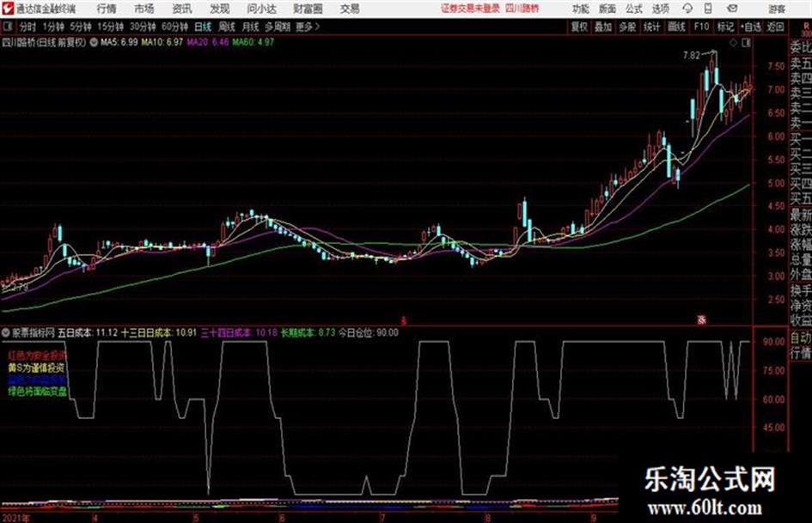Open indicator dropdown beside 股票指标网
The width and height of the screenshot is (812, 523).
coord(6,332)
